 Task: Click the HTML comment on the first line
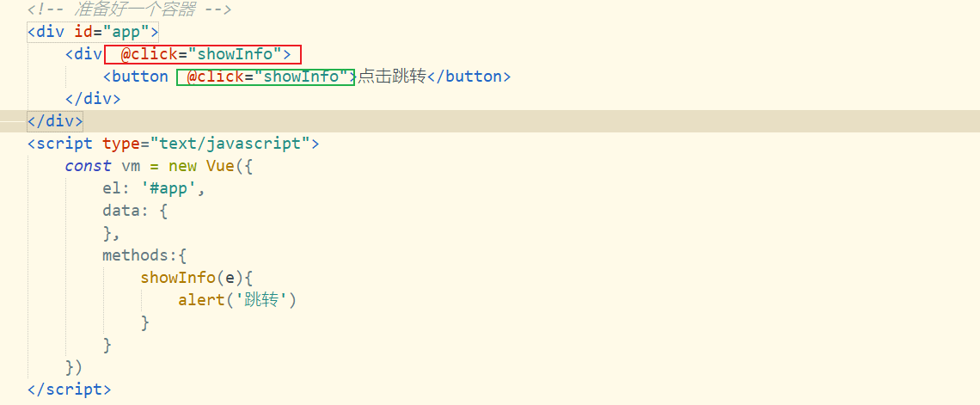coord(129,11)
